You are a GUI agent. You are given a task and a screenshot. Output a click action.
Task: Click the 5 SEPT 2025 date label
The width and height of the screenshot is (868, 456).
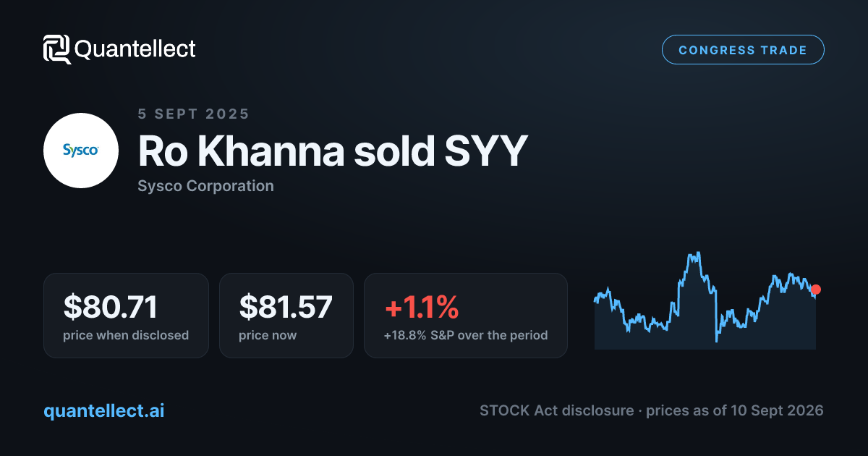[x=193, y=114]
